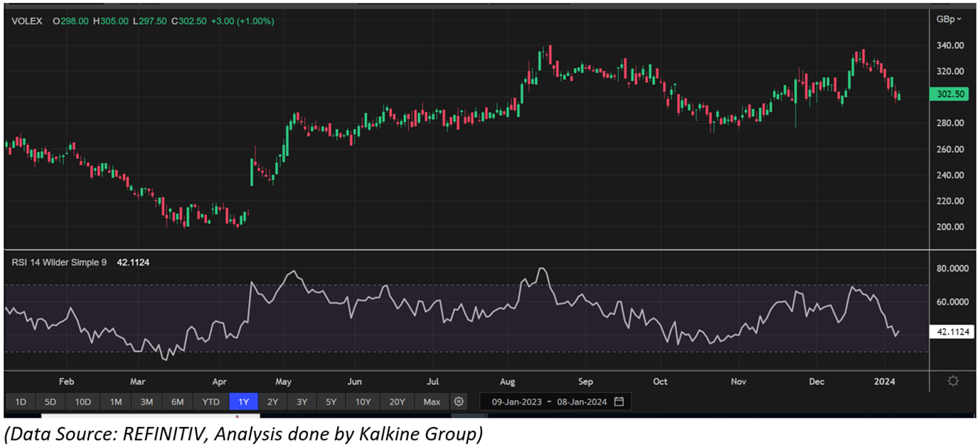The width and height of the screenshot is (980, 447).
Task: Click the L297.50 low value
Action: pyautogui.click(x=149, y=21)
